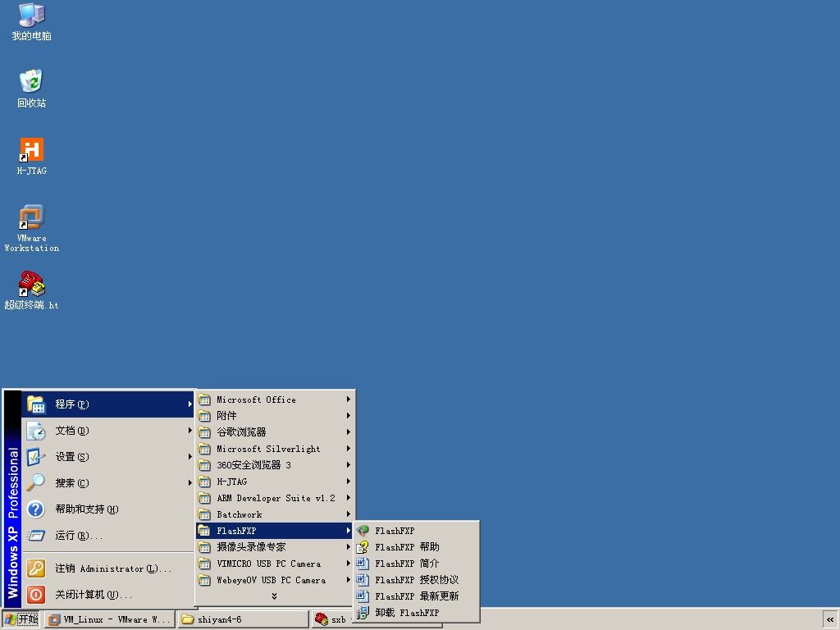This screenshot has width=840, height=630.
Task: Click the WebeyeOV USB PC Camera folder icon
Action: click(x=204, y=580)
